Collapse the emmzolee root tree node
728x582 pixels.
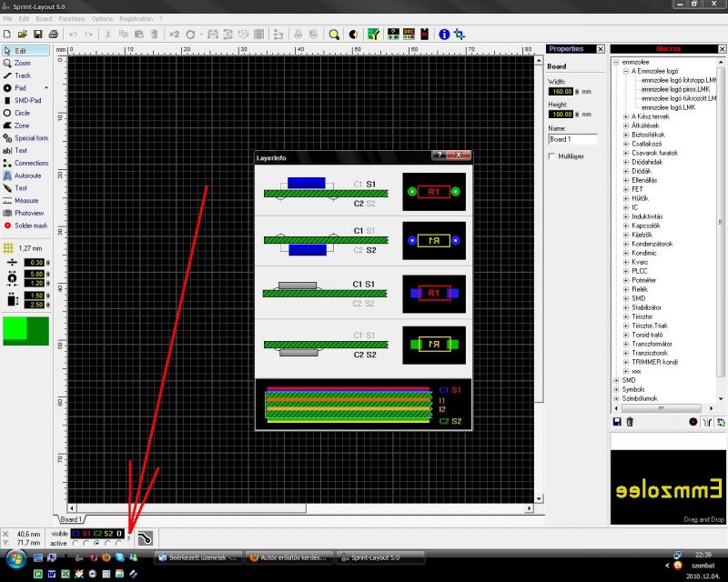(616, 62)
